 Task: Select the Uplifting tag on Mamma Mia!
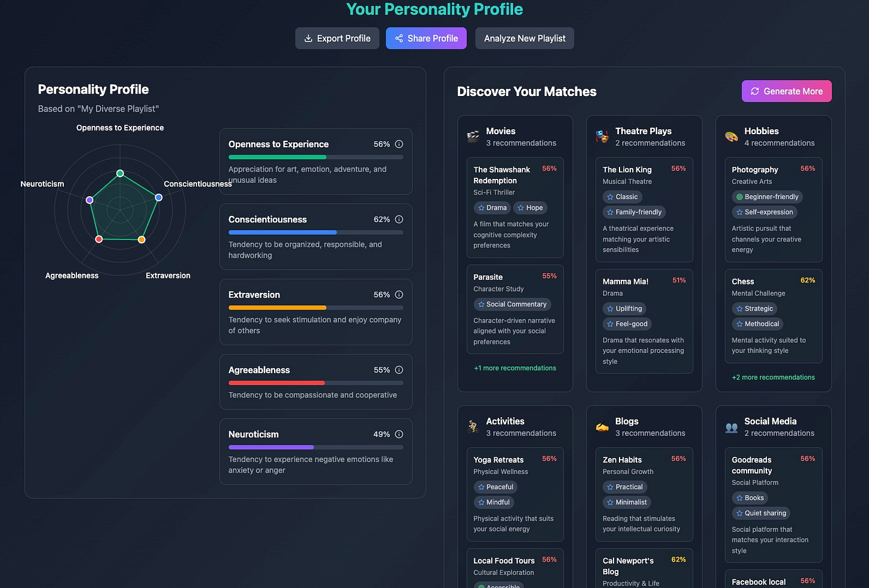pos(625,309)
